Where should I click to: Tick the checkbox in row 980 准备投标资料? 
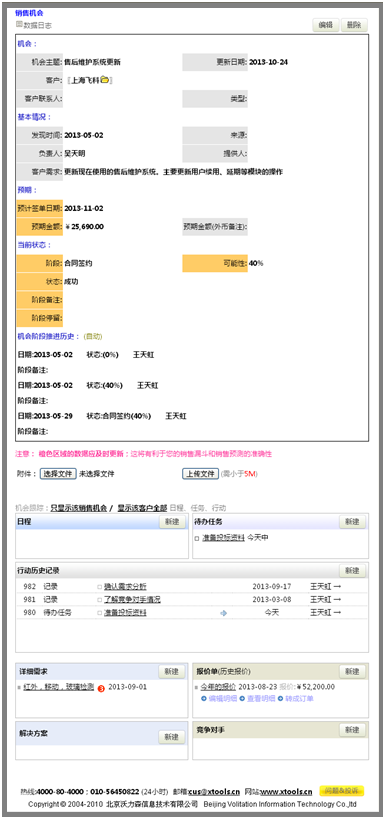[100, 613]
